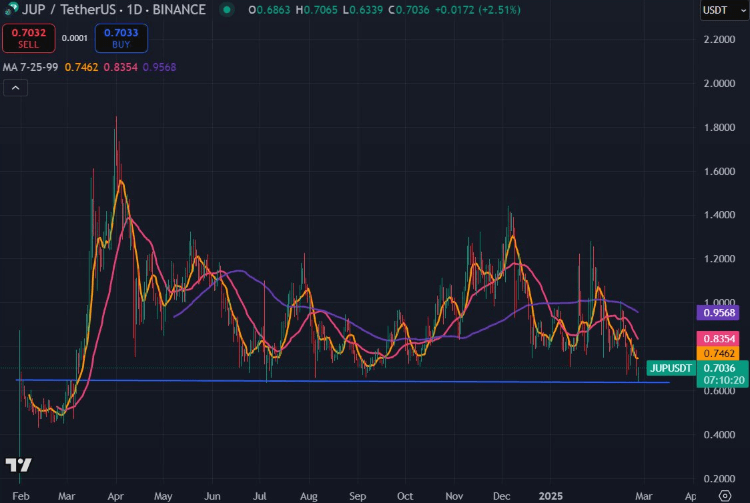Viewport: 750px width, 503px height.
Task: Click the purple 0.9568 price axis label
Action: [x=719, y=313]
